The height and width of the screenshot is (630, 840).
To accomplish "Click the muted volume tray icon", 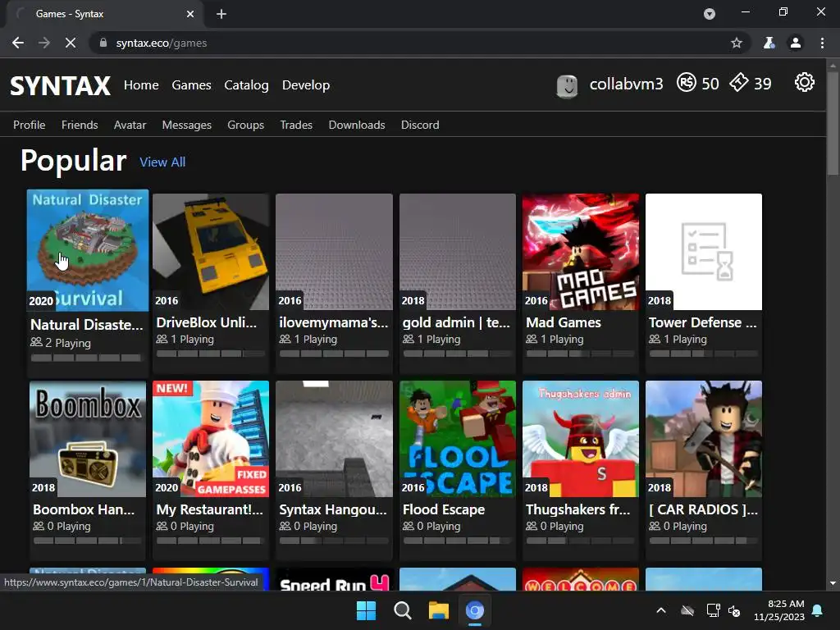I will [x=734, y=610].
